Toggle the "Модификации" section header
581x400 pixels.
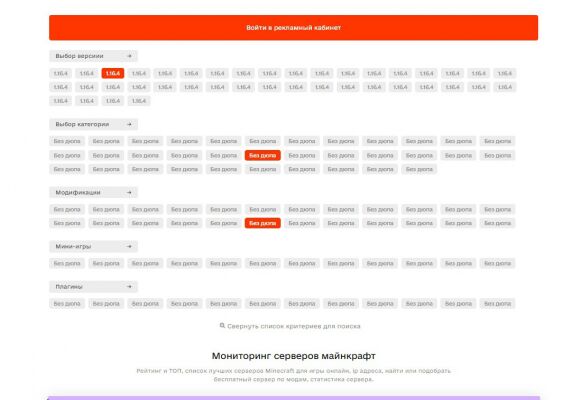coord(93,192)
